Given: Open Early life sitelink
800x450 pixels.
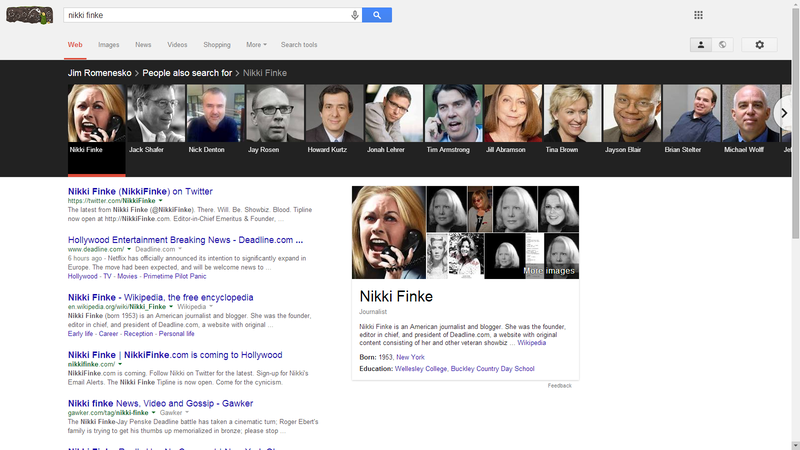Looking at the screenshot, I should tap(80, 334).
